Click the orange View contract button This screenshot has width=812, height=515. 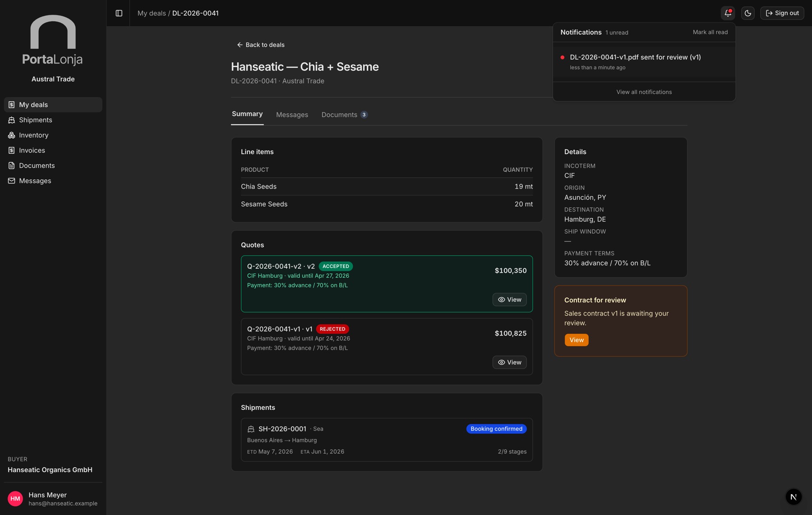click(576, 340)
